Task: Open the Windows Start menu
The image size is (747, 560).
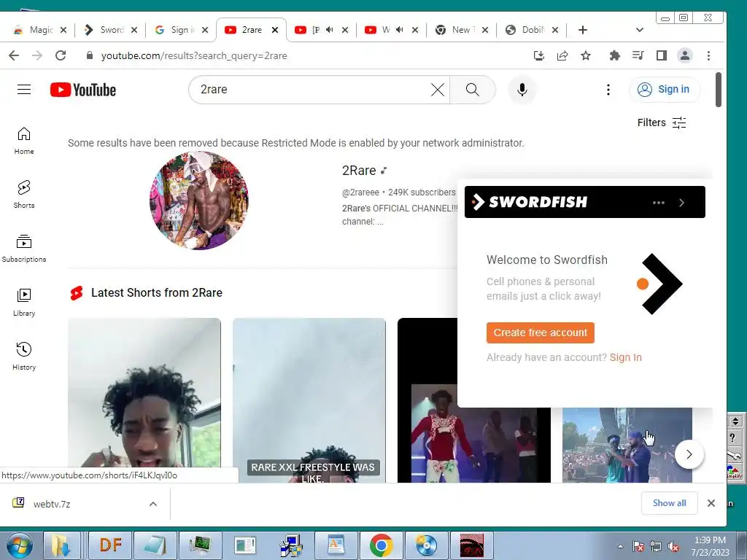Action: (19, 545)
